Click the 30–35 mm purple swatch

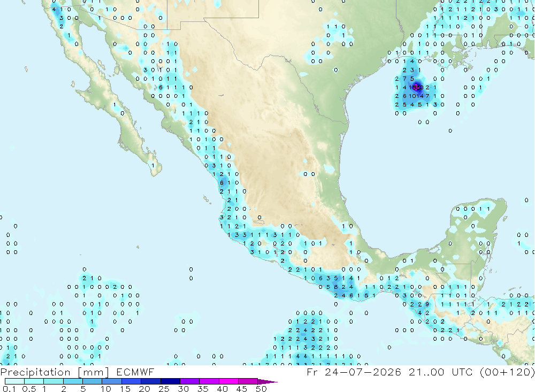pyautogui.click(x=190, y=381)
